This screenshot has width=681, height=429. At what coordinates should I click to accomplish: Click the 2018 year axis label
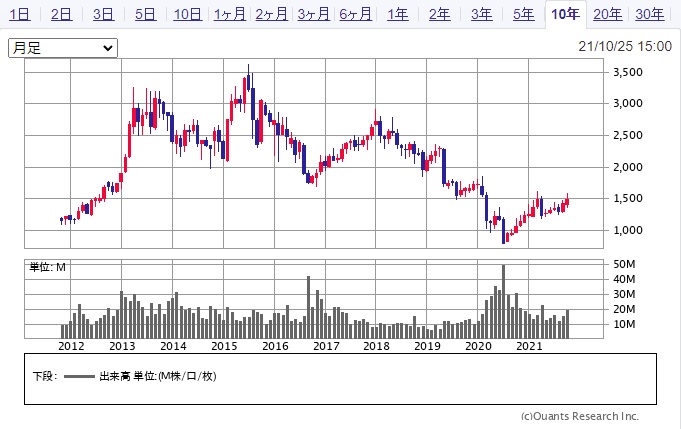[x=376, y=346]
